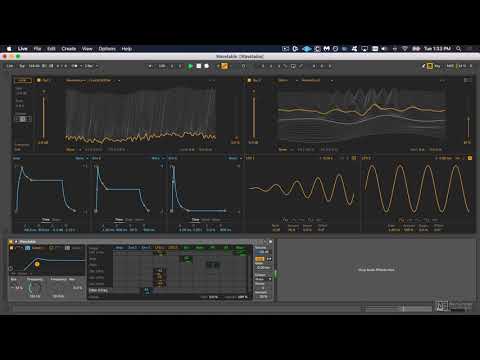
Task: Click the LFO 2 column header in the matrix
Action: pos(173,247)
